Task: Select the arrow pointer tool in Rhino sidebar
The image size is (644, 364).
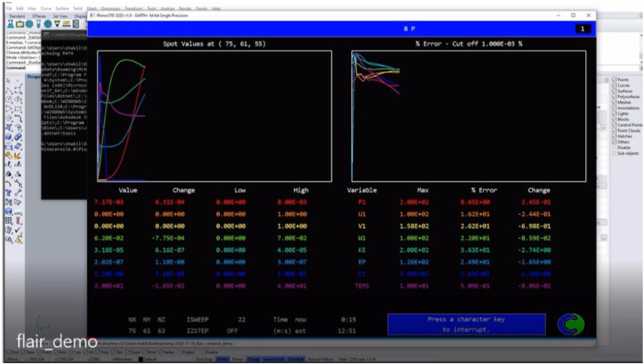Action: [8, 81]
